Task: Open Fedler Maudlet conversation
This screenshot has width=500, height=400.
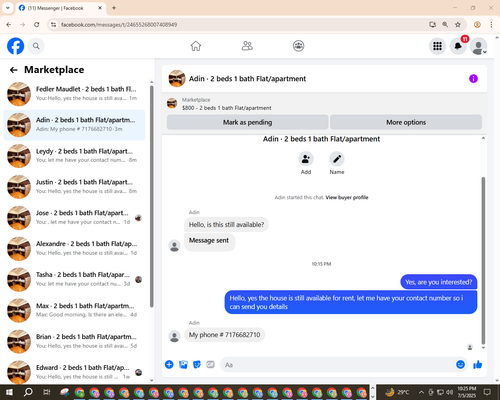Action: [x=74, y=94]
